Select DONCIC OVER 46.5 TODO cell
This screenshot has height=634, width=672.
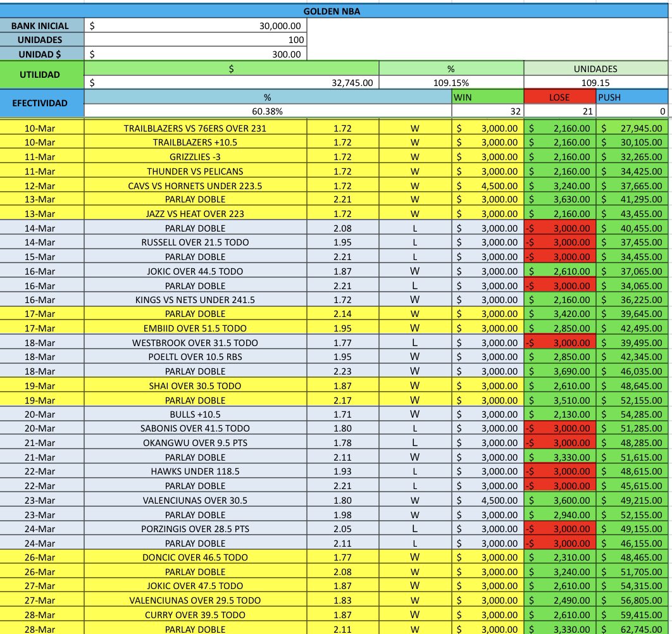pos(196,557)
